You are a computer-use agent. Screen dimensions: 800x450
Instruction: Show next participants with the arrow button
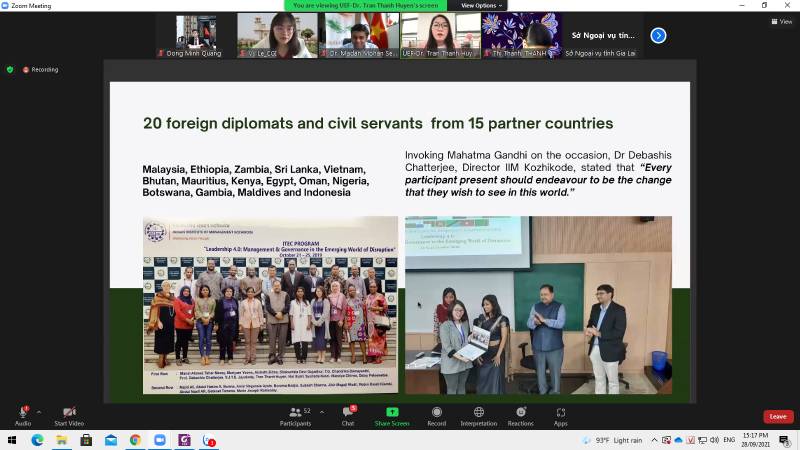[x=658, y=35]
